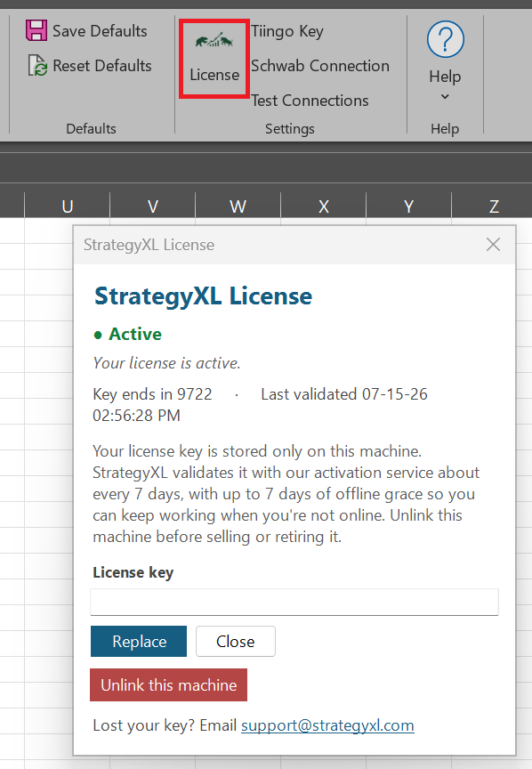This screenshot has width=532, height=769.
Task: Select column U header
Action: pyautogui.click(x=68, y=206)
